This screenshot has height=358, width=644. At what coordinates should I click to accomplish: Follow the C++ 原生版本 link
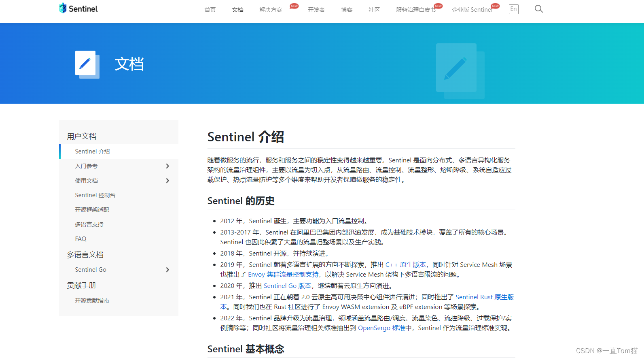[406, 265]
